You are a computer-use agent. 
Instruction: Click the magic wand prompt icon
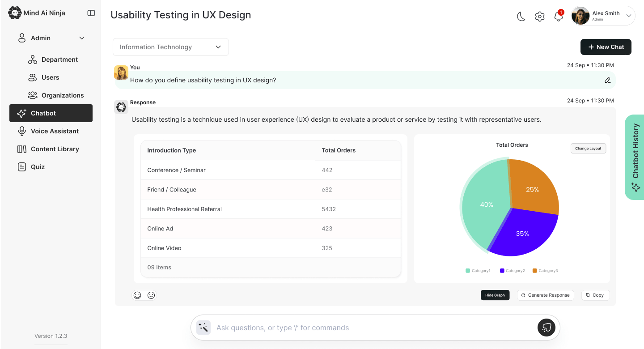[x=203, y=328]
